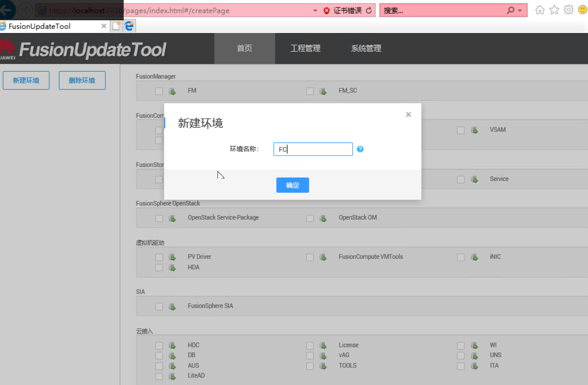Open the 首页 tab
Screen dimensions: 588x385
pyautogui.click(x=244, y=48)
